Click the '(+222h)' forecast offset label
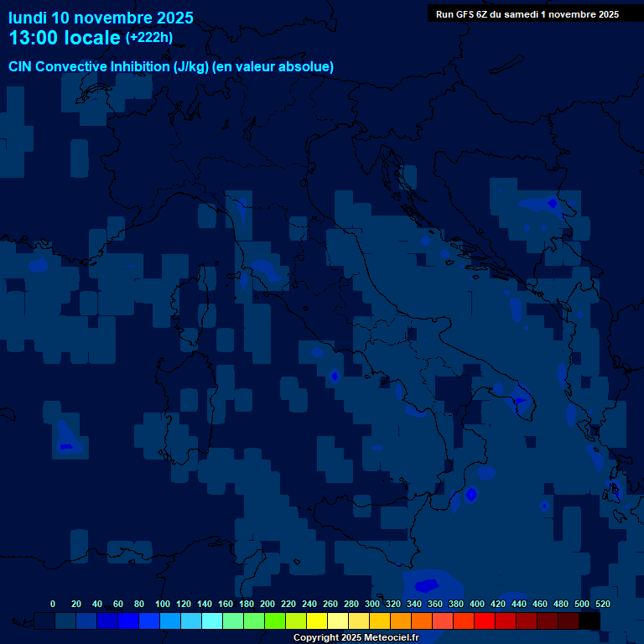This screenshot has width=644, height=644. pyautogui.click(x=149, y=38)
